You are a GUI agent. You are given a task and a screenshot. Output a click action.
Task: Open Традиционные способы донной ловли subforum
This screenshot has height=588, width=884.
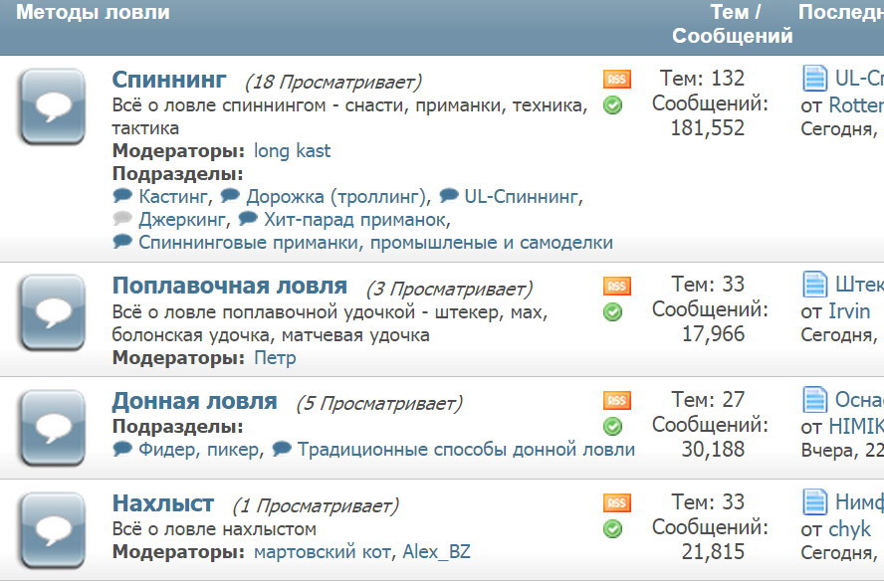pyautogui.click(x=465, y=449)
